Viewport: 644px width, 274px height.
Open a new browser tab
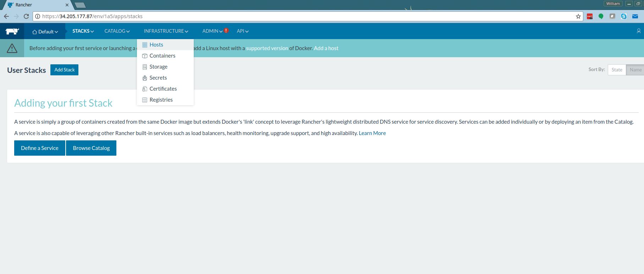click(81, 5)
